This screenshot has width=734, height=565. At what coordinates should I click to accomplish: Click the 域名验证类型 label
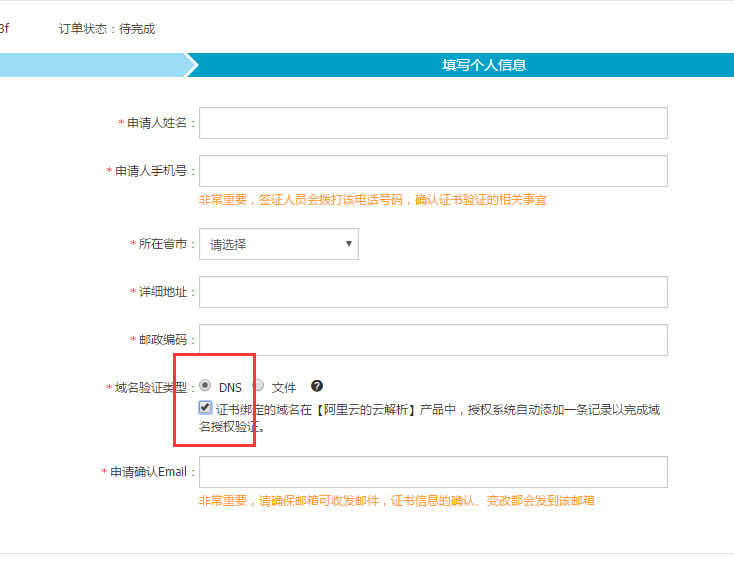coord(150,387)
